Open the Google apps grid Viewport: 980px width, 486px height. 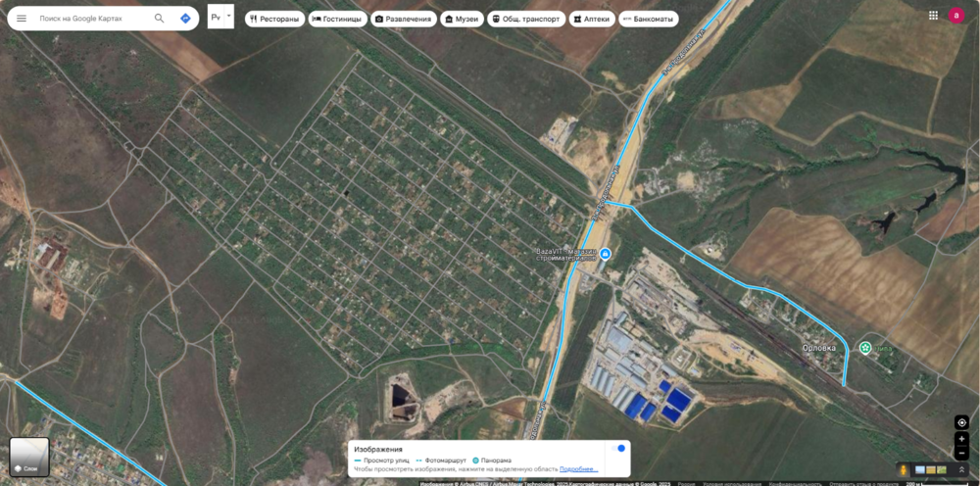pos(933,15)
